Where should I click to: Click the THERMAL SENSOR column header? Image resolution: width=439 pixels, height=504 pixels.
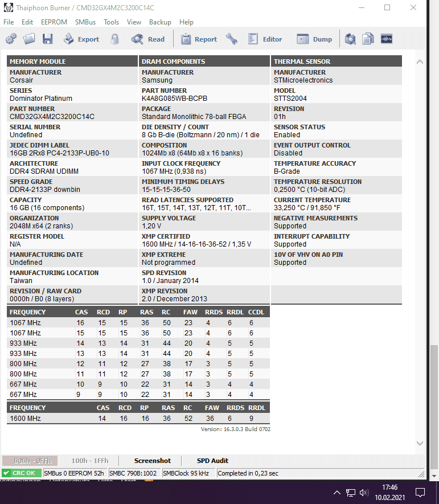point(337,62)
